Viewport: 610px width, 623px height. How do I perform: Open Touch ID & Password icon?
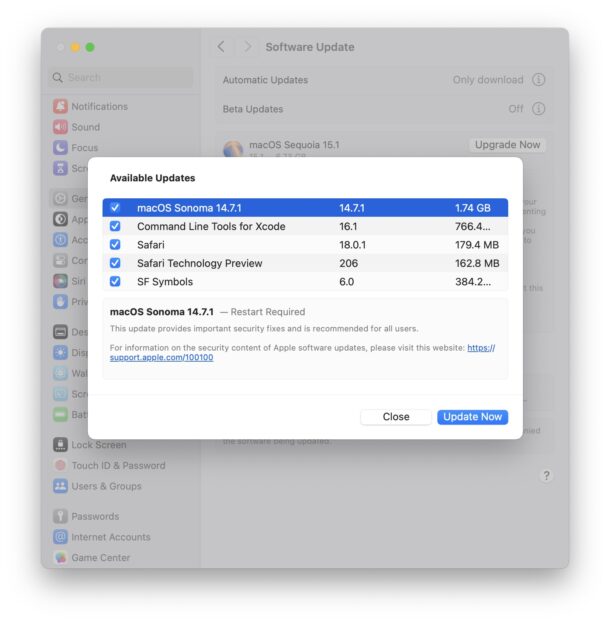[60, 466]
